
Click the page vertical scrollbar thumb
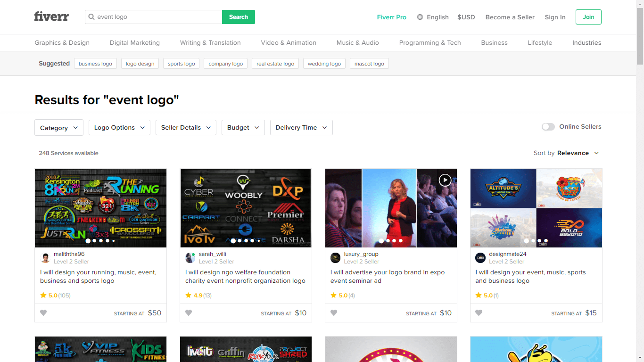640,37
